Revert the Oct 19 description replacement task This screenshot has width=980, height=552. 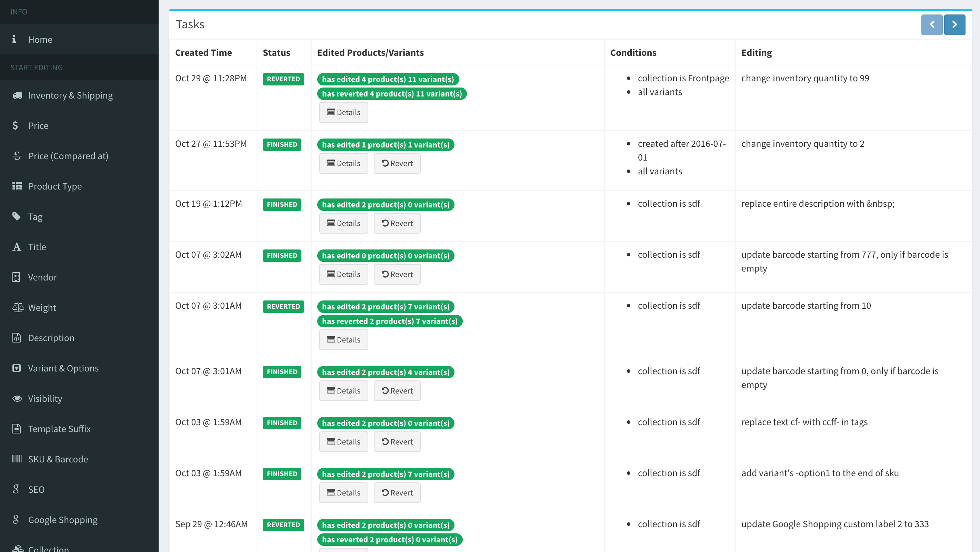pyautogui.click(x=397, y=224)
